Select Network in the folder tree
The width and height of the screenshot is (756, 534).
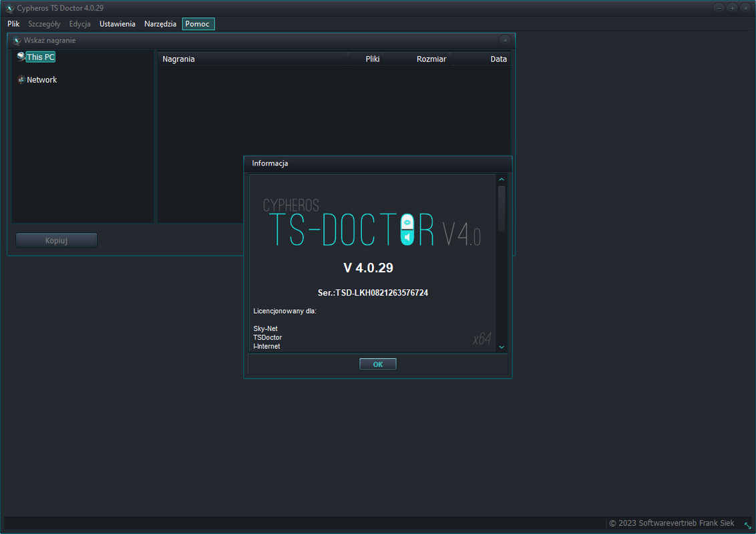pyautogui.click(x=41, y=80)
